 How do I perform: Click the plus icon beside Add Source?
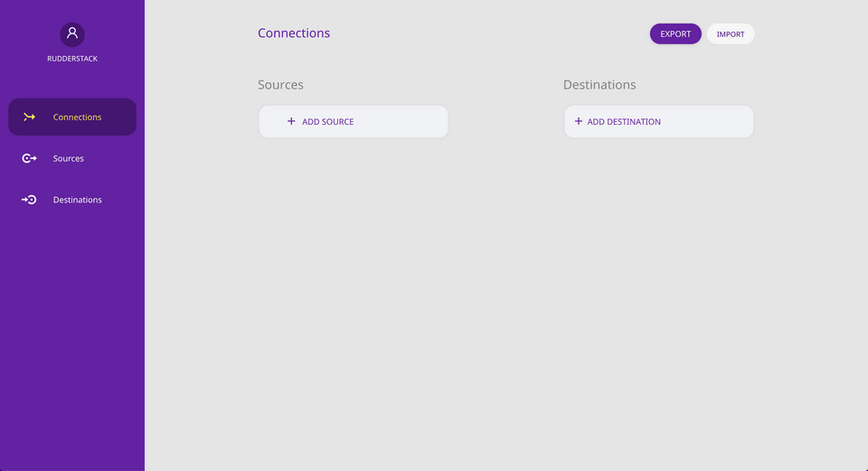291,121
